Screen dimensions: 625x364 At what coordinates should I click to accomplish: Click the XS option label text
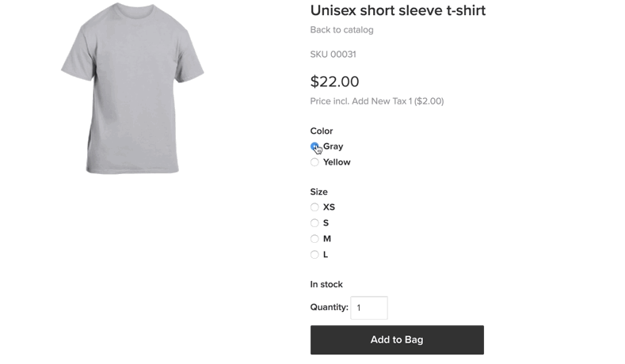click(x=329, y=207)
